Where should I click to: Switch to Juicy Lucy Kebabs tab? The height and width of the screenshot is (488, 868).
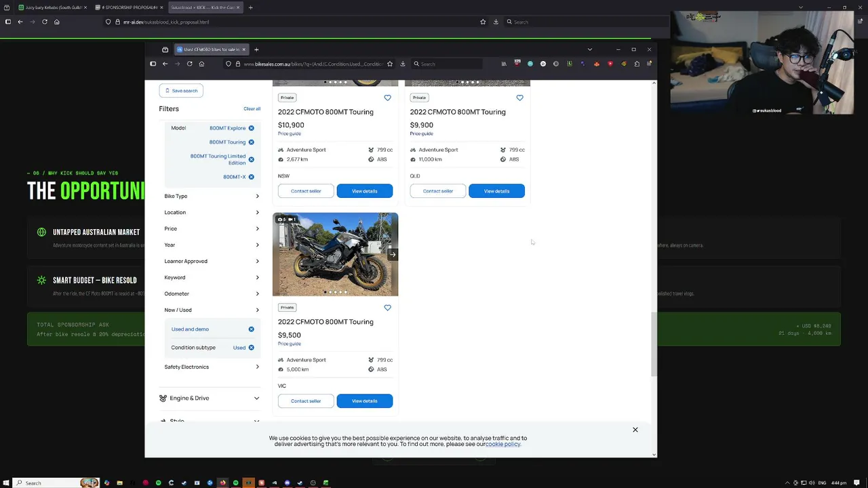[x=52, y=7]
